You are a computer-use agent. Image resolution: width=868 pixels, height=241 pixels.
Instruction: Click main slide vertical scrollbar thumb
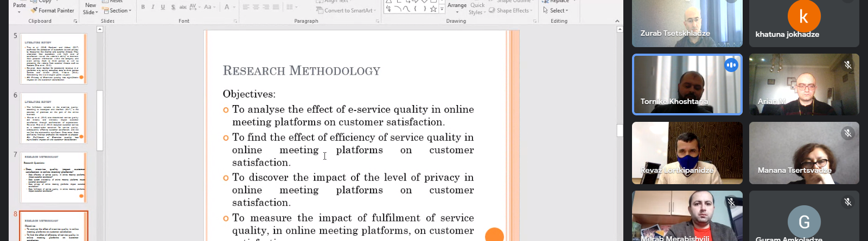620,130
